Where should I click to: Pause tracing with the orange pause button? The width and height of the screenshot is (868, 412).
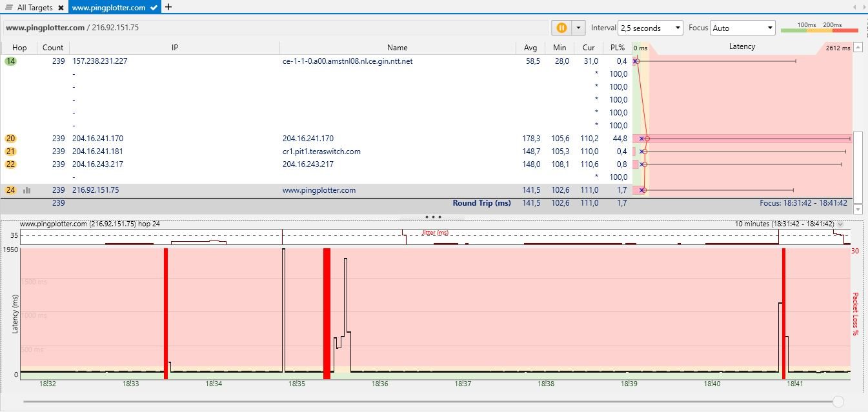[561, 28]
